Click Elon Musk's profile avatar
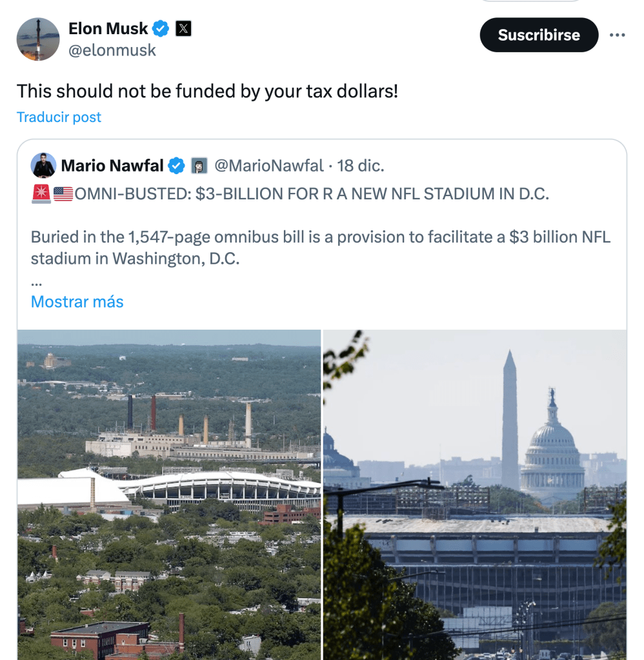The height and width of the screenshot is (660, 644). click(x=38, y=39)
